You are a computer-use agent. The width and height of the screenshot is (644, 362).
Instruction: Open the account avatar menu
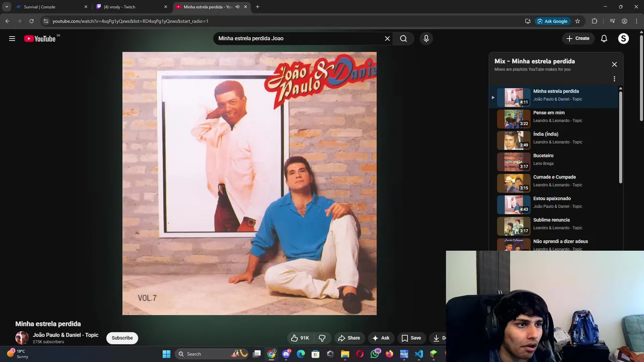pyautogui.click(x=623, y=38)
